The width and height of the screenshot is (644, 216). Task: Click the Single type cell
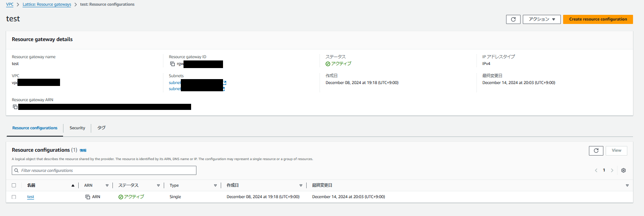[x=175, y=197]
